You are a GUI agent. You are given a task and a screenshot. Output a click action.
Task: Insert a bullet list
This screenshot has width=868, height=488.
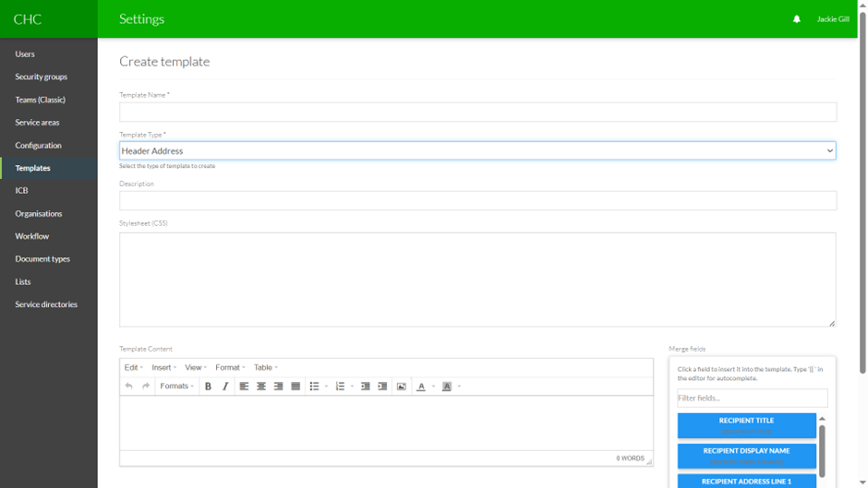[x=314, y=387]
